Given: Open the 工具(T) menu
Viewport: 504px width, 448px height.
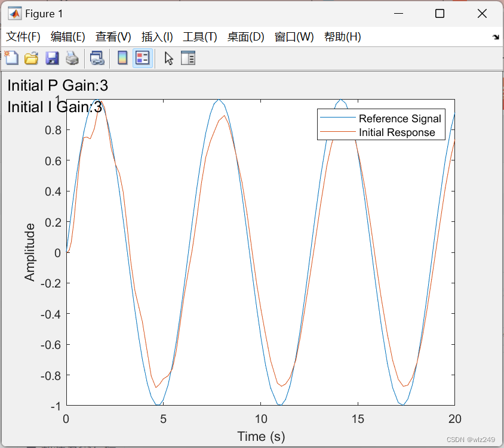Looking at the screenshot, I should tap(200, 36).
